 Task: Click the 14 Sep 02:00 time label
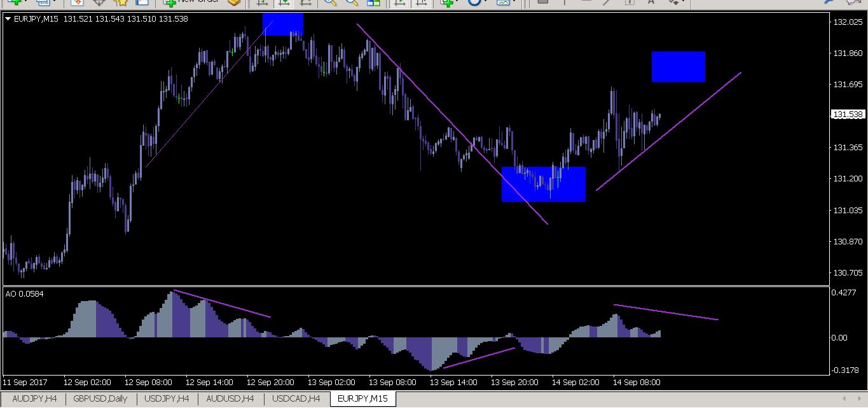click(575, 383)
